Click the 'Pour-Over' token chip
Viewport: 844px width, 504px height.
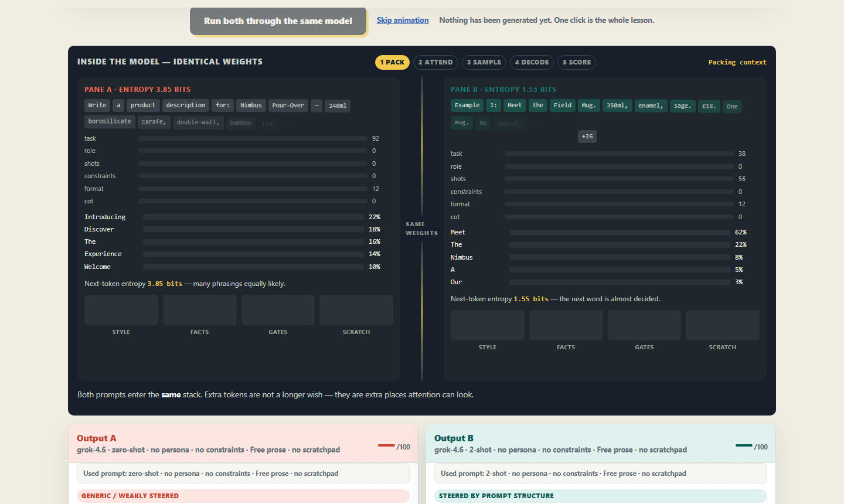click(x=288, y=105)
